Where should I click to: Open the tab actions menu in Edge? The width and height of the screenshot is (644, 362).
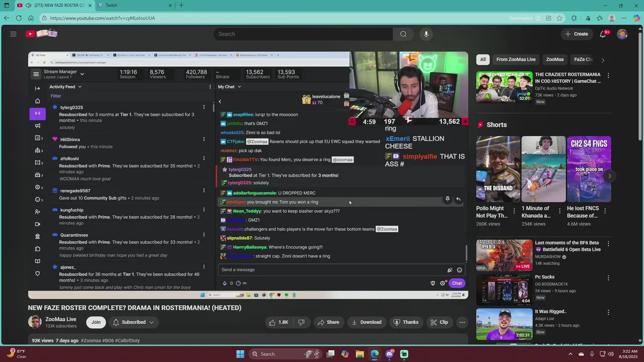coord(7,6)
